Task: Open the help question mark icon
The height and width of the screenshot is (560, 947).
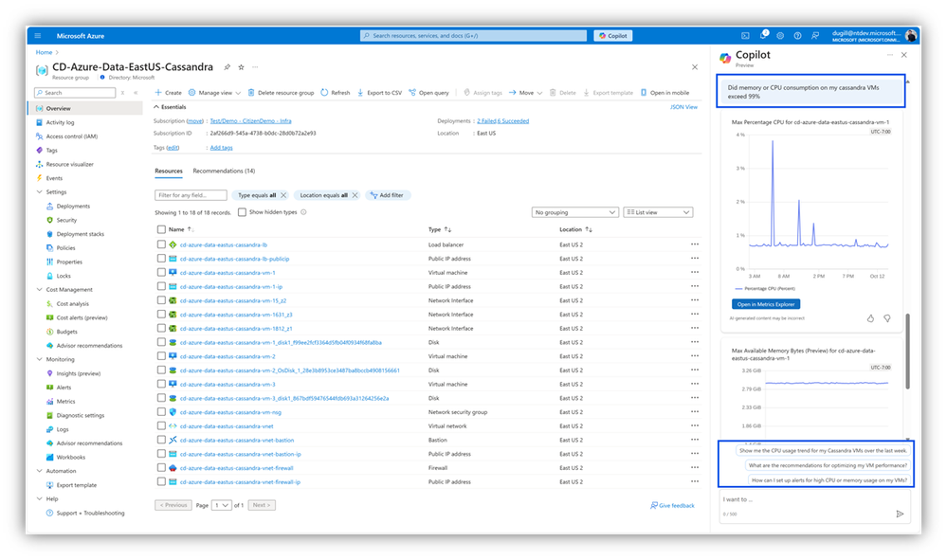Action: pos(797,36)
